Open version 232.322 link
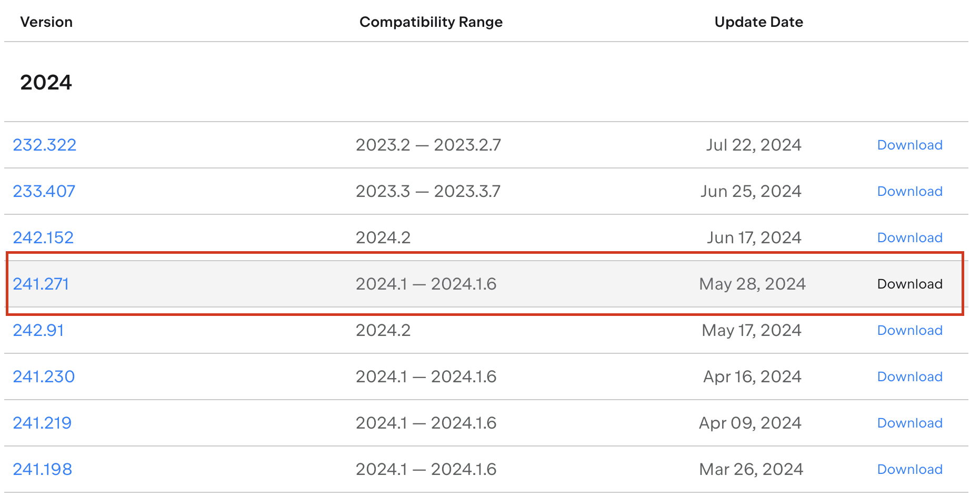The width and height of the screenshot is (980, 496). 45,145
